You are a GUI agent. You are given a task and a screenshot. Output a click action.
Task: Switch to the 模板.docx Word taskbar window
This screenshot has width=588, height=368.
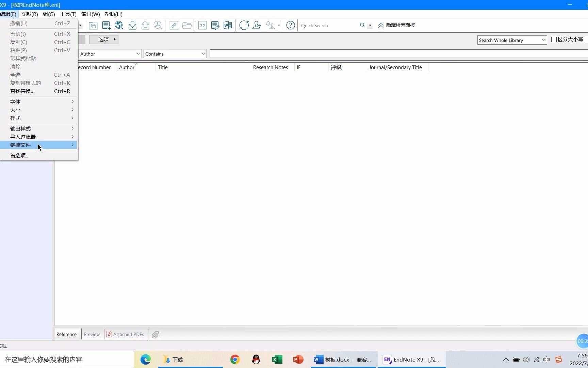(343, 359)
